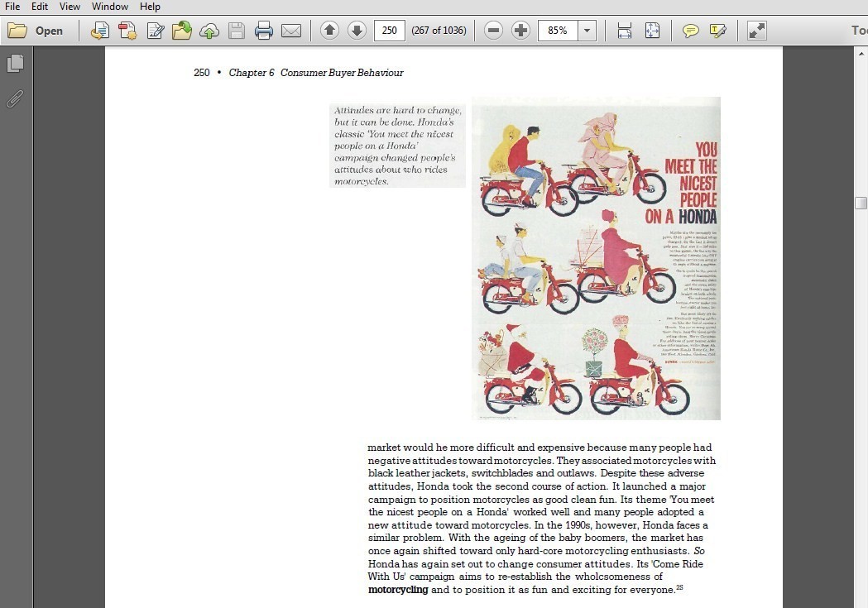This screenshot has height=608, width=868.
Task: Click the 85% zoom level field
Action: pyautogui.click(x=558, y=31)
